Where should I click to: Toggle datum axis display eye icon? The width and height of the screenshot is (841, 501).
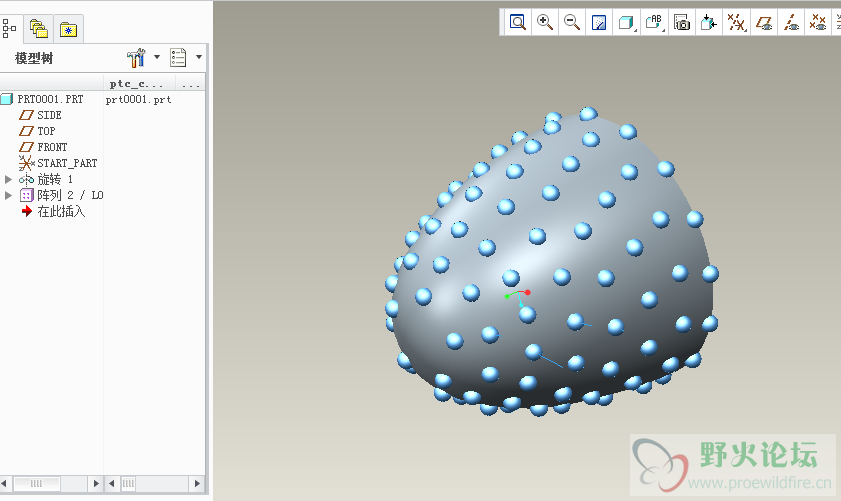[x=791, y=22]
